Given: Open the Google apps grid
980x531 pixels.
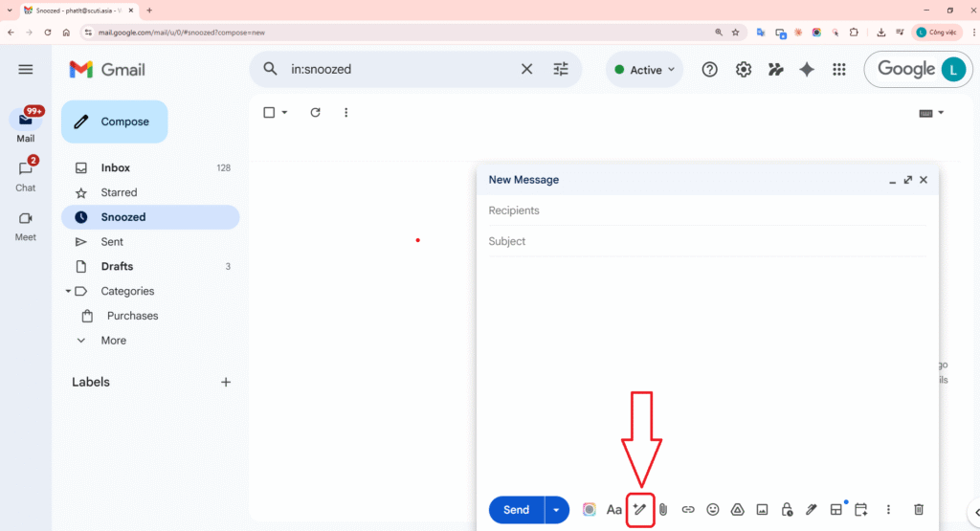Looking at the screenshot, I should point(839,70).
